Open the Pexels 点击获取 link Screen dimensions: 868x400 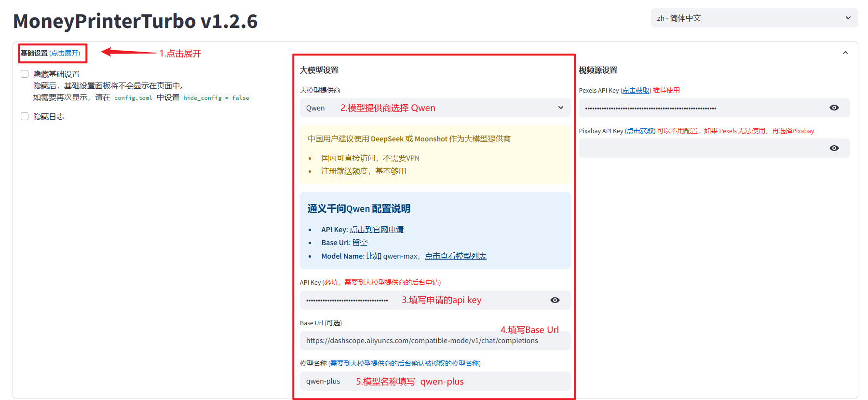(x=636, y=90)
